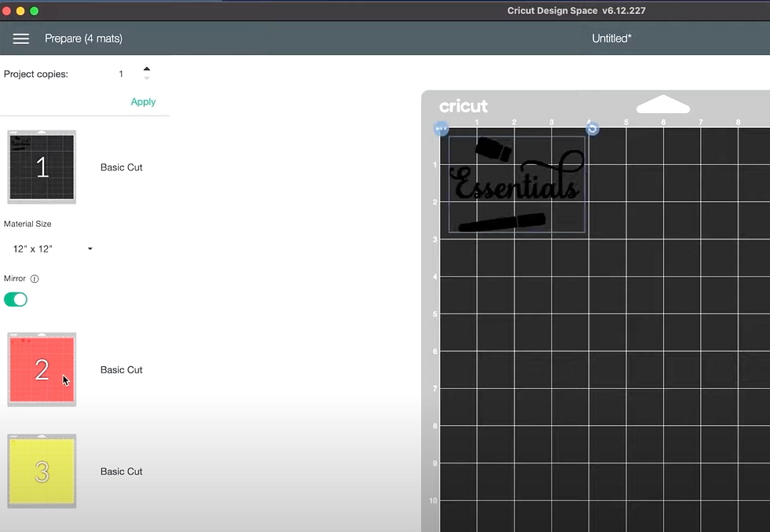This screenshot has height=532, width=770.
Task: Click Basic Cut label for mat 2
Action: click(121, 370)
